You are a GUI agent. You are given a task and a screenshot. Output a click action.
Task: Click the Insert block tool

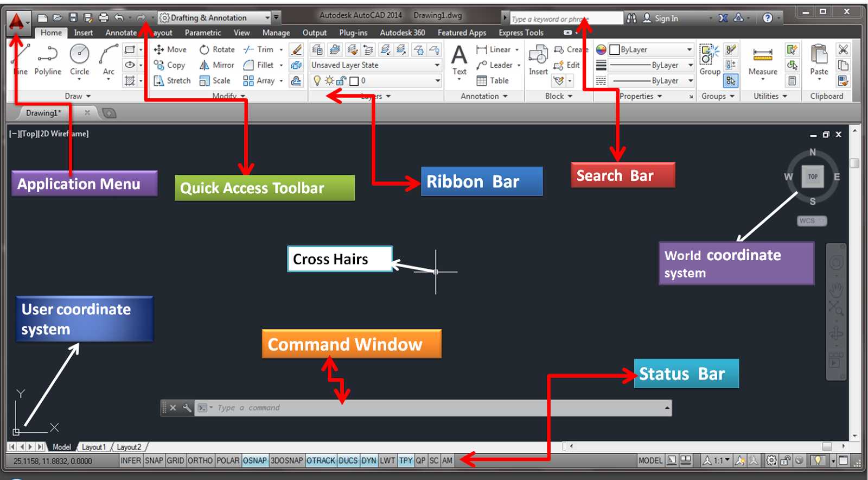pyautogui.click(x=538, y=60)
